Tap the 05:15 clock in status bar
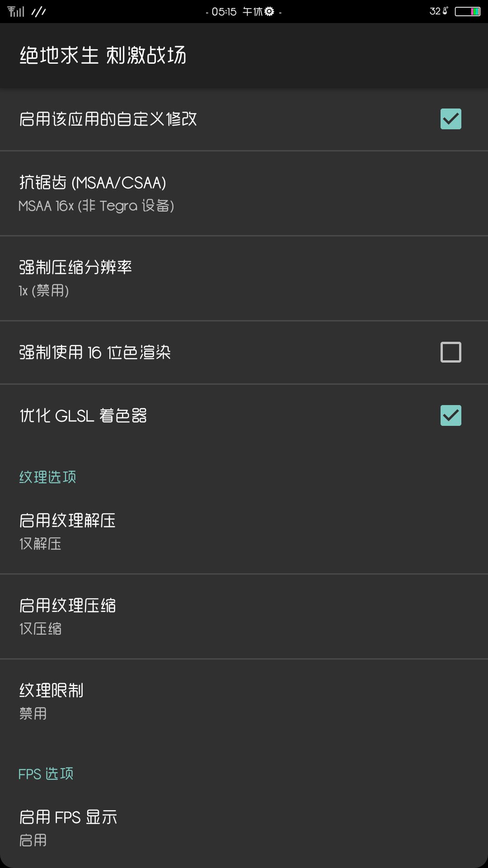Screen dimensions: 488x868 [x=224, y=11]
